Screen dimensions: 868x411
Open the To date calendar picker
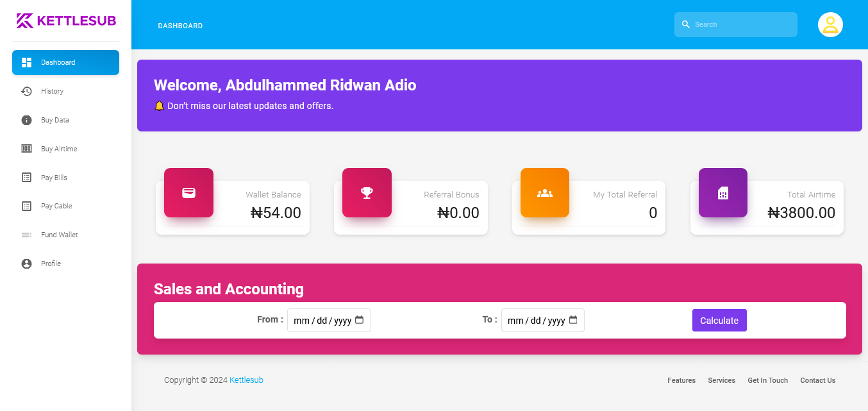click(x=573, y=320)
